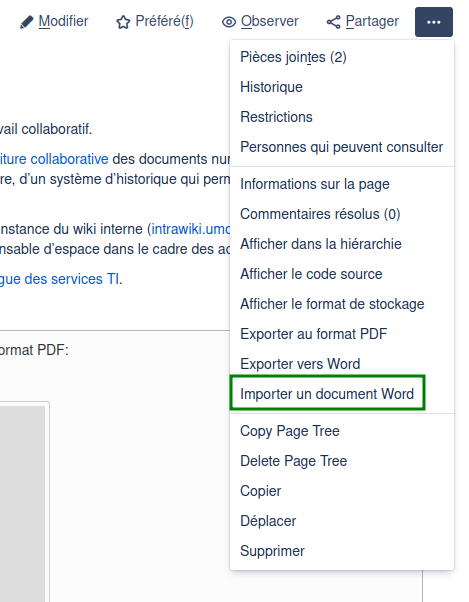Choose Personnes qui peuvent consulter
The width and height of the screenshot is (469, 602).
tap(342, 147)
